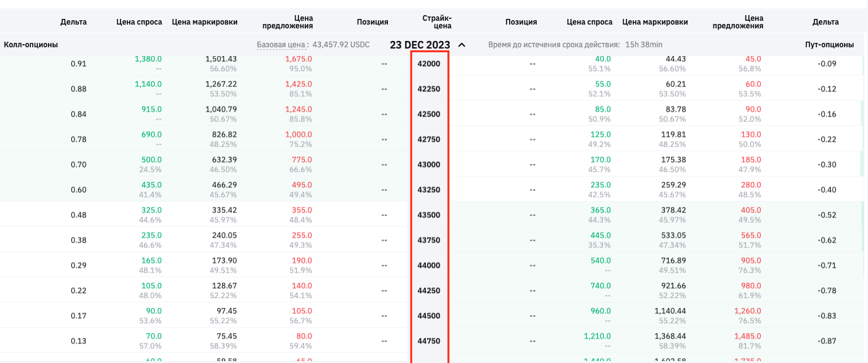Image resolution: width=868 pixels, height=363 pixels.
Task: Click the Пут-опционы section label
Action: (829, 45)
